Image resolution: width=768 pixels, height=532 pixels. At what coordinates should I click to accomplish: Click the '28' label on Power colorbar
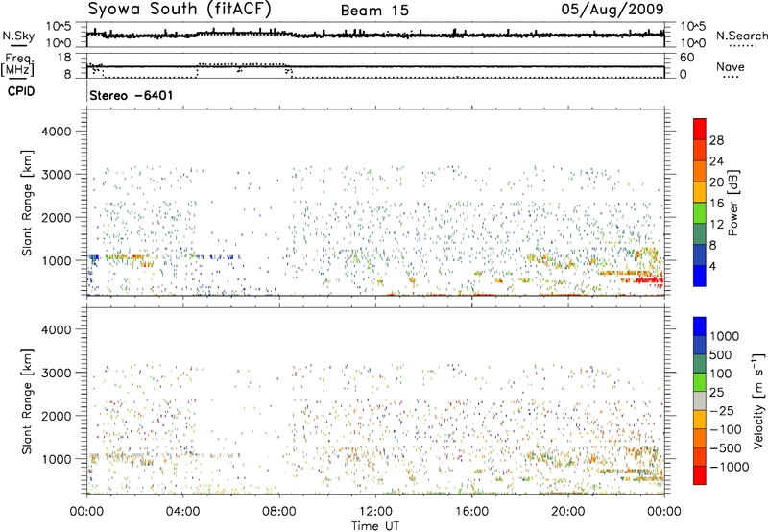pyautogui.click(x=716, y=140)
